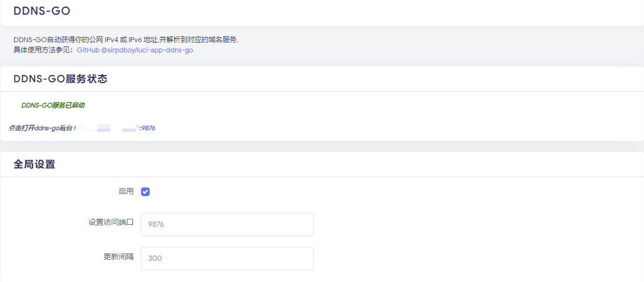Viewport: 644px width, 282px height.
Task: Click the word GitHub in the usage link
Action: [88, 50]
